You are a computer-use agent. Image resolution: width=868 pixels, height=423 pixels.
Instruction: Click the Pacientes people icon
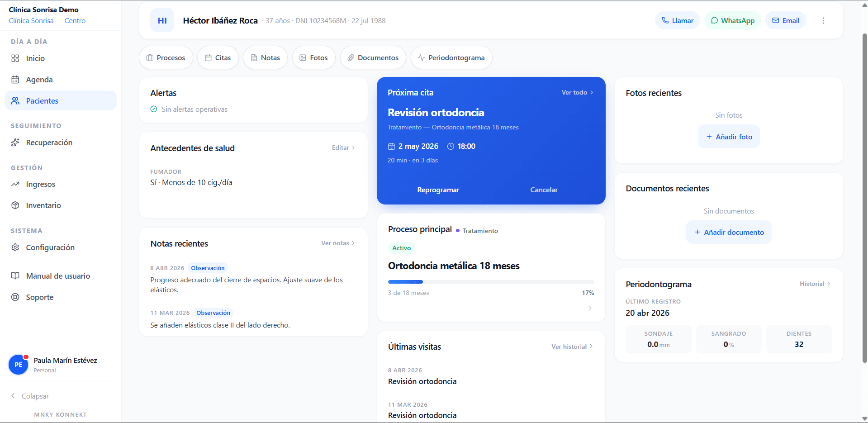pyautogui.click(x=15, y=101)
